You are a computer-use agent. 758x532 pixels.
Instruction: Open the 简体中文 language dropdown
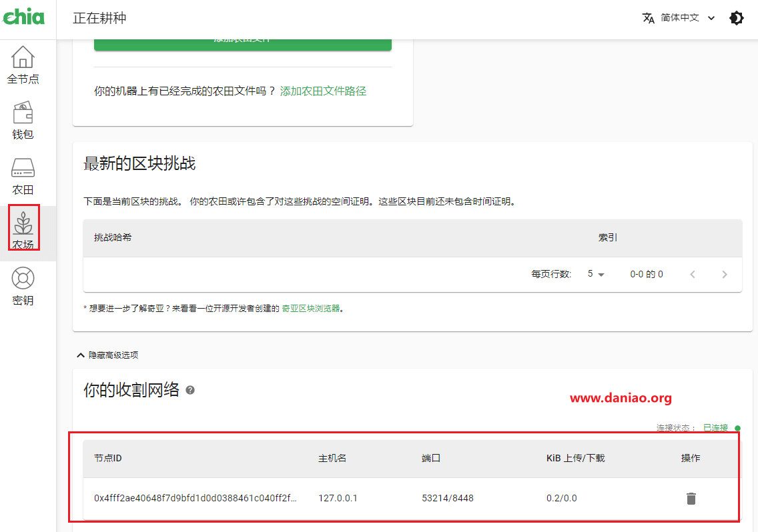coord(687,18)
